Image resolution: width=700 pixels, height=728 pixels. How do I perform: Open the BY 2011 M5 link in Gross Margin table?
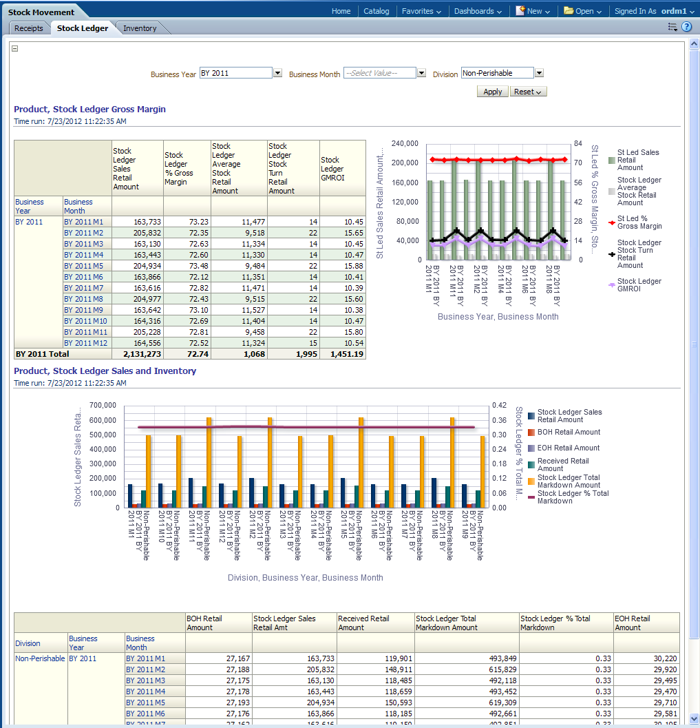83,266
